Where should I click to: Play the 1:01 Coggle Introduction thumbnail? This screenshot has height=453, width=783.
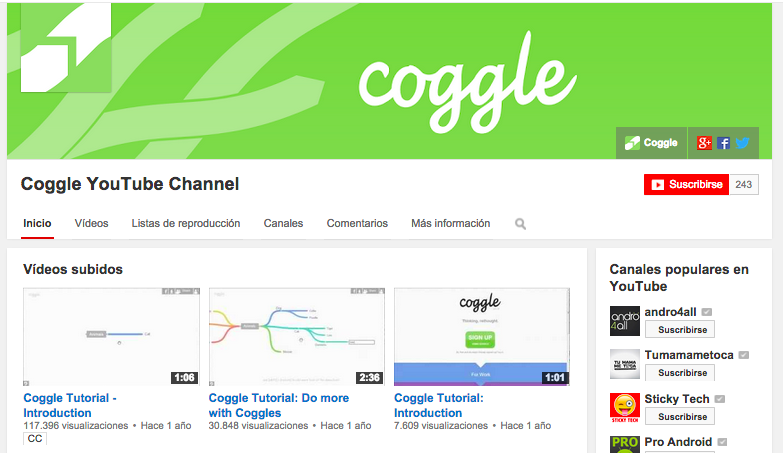[482, 337]
